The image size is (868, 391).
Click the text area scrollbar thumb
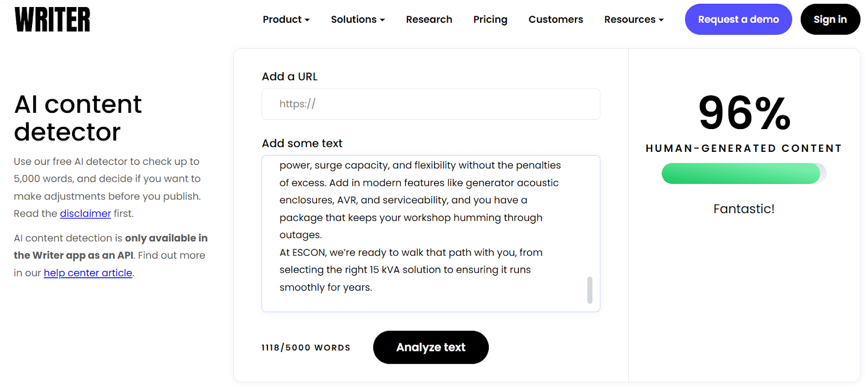[x=590, y=290]
